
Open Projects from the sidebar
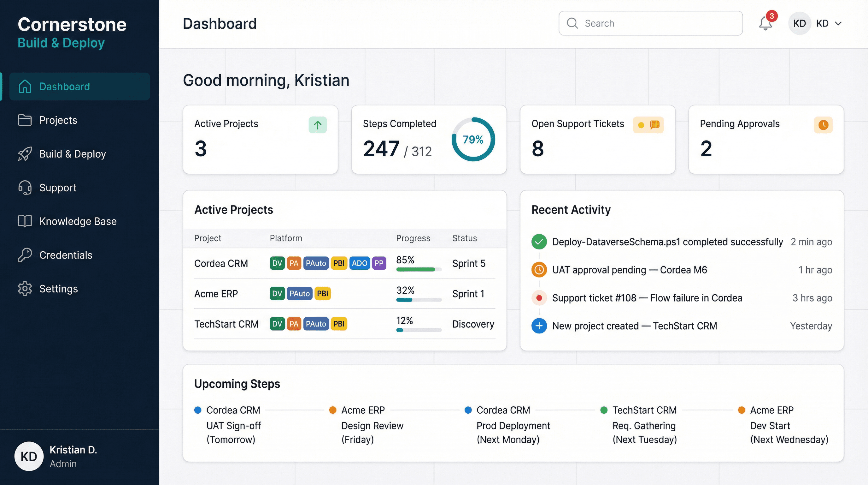(x=58, y=120)
